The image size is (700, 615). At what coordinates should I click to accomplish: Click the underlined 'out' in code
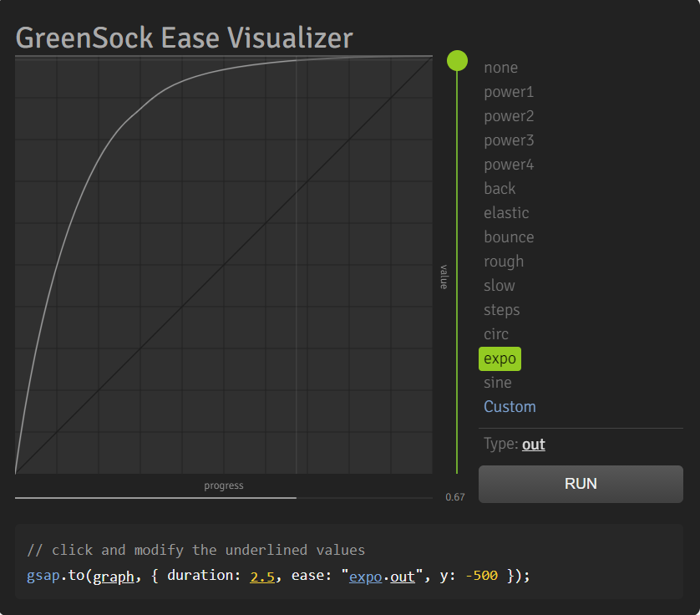pos(403,577)
